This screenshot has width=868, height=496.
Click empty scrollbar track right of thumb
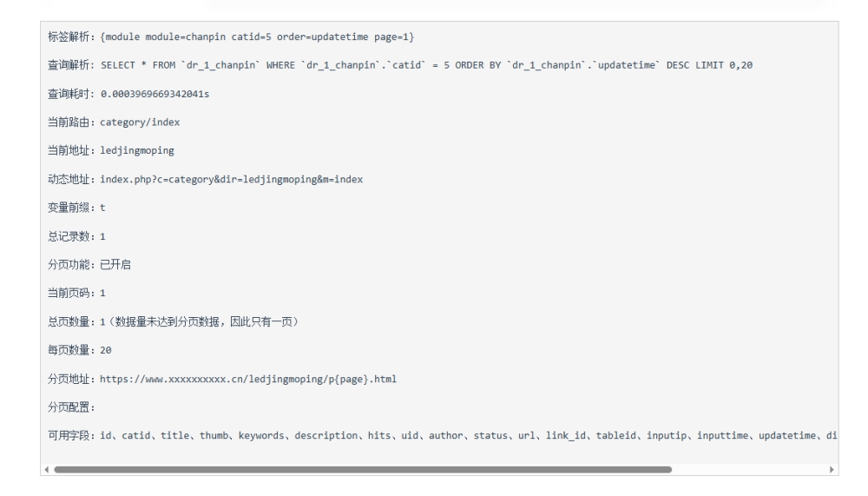(750, 469)
